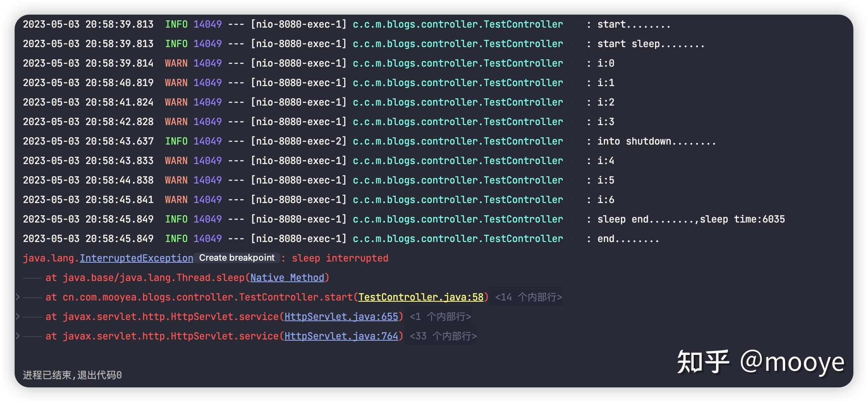868x402 pixels.
Task: Expand fold arrow beside HttpServlet.java:764 stack line
Action: (17, 336)
